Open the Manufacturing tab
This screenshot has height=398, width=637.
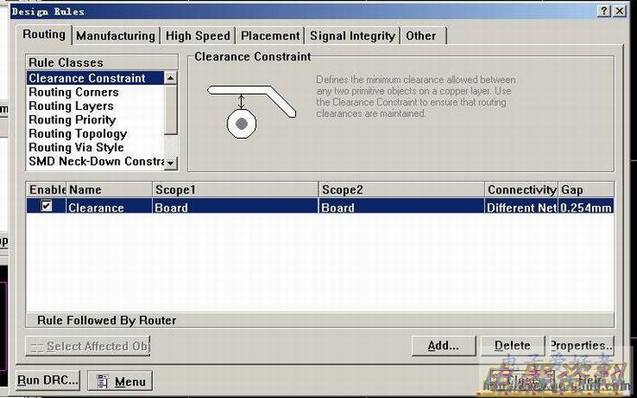[116, 36]
